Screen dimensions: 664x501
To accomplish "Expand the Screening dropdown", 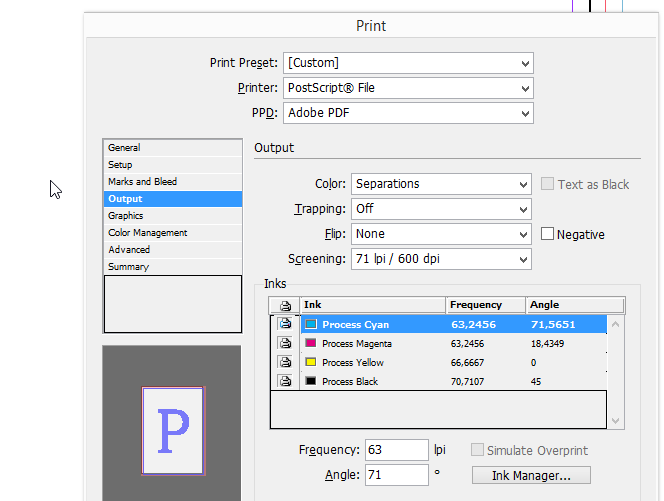I will tap(441, 259).
